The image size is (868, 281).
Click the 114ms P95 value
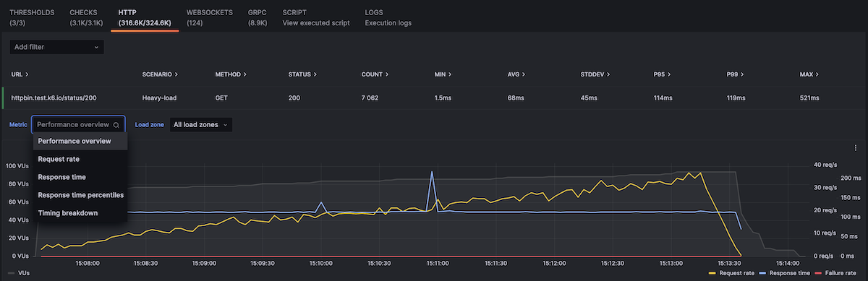663,98
